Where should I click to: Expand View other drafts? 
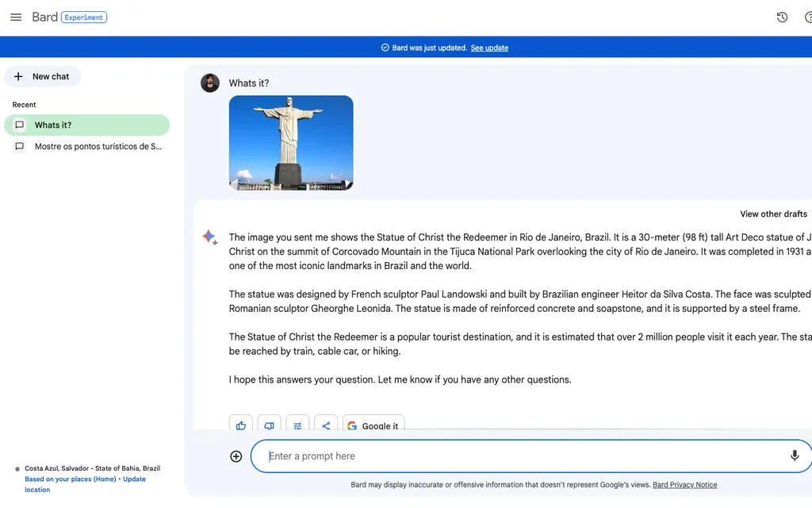[773, 214]
